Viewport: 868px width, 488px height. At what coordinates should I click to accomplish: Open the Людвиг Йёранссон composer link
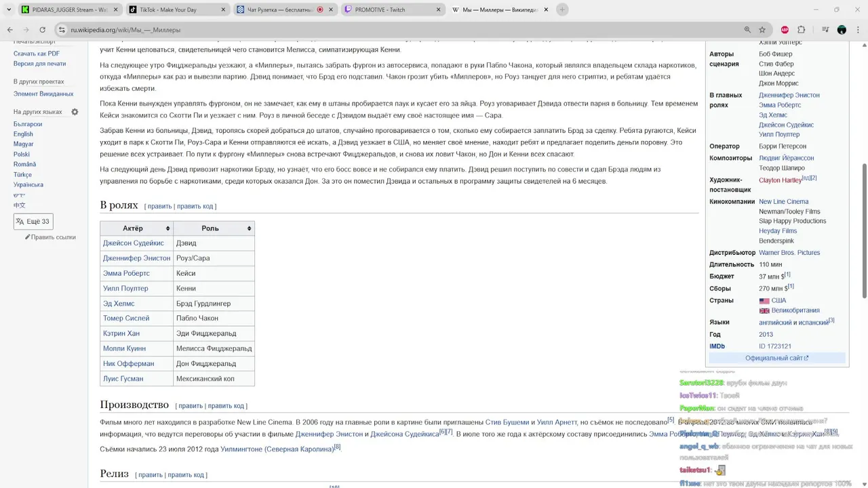pyautogui.click(x=786, y=158)
